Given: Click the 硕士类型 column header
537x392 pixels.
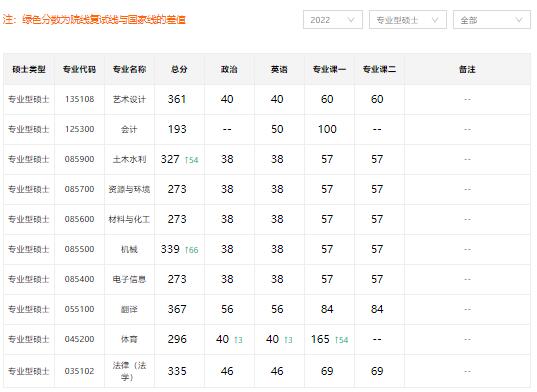Looking at the screenshot, I should coord(29,69).
